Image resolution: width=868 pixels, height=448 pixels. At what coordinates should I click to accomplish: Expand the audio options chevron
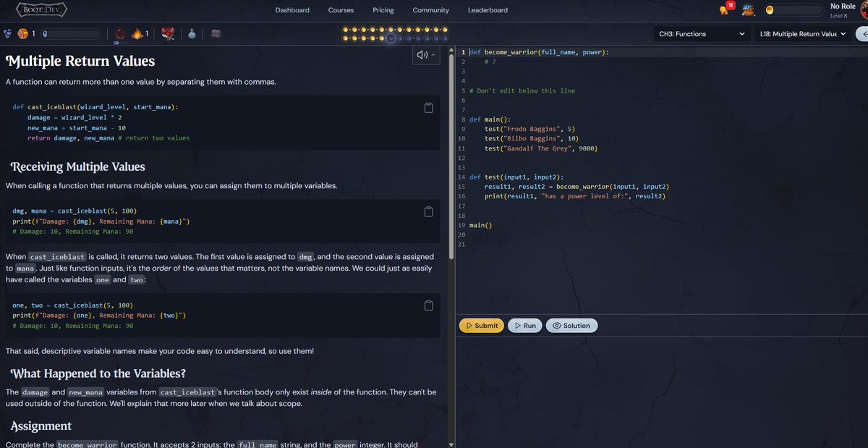point(433,55)
